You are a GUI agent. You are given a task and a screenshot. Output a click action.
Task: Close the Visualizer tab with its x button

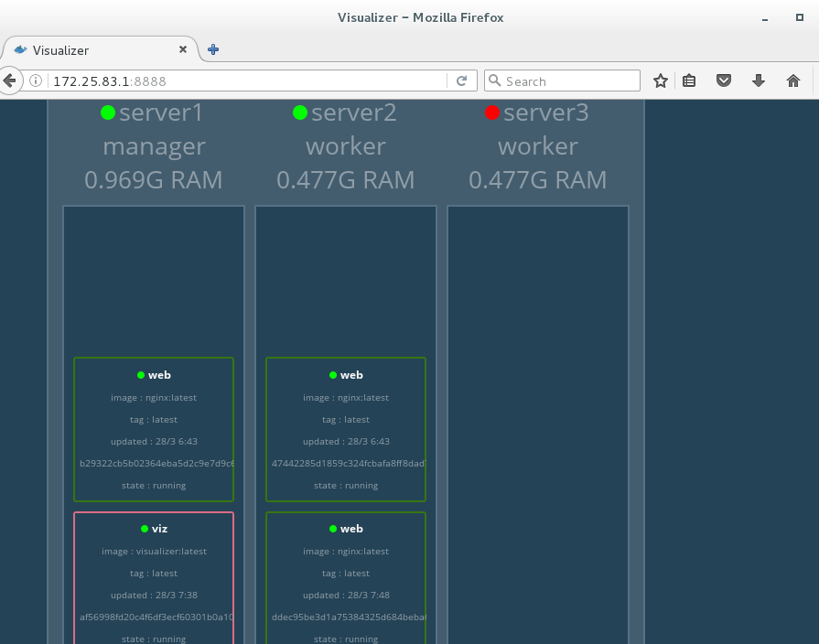(182, 50)
